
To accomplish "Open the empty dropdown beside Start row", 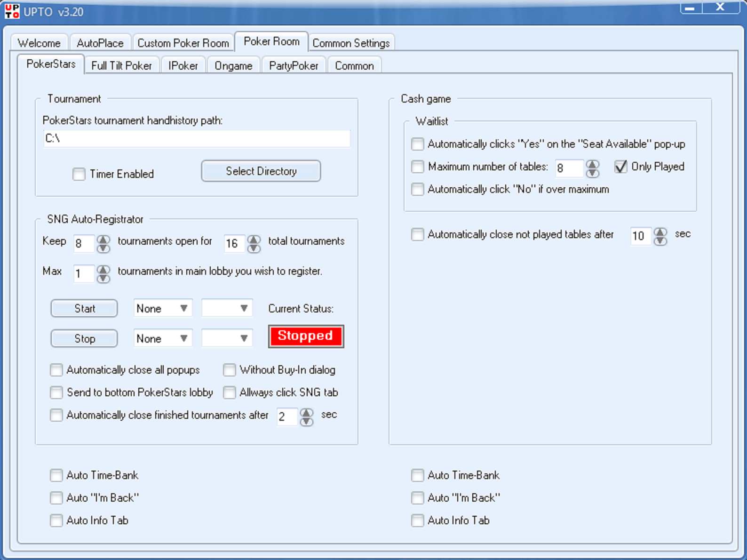I will [x=227, y=308].
